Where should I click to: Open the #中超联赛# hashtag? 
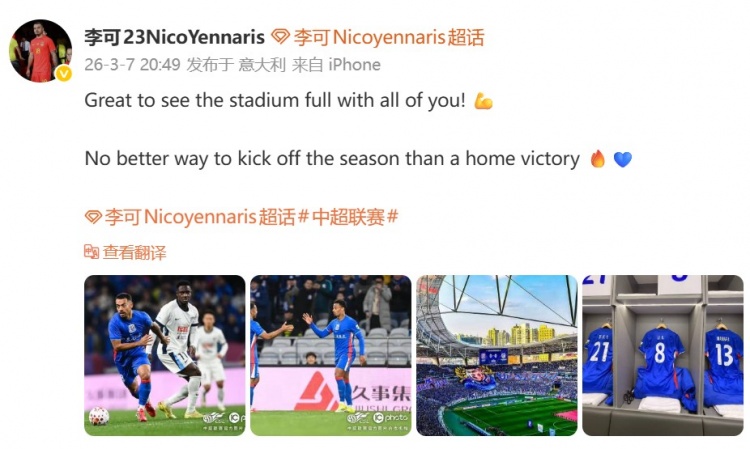pyautogui.click(x=348, y=217)
